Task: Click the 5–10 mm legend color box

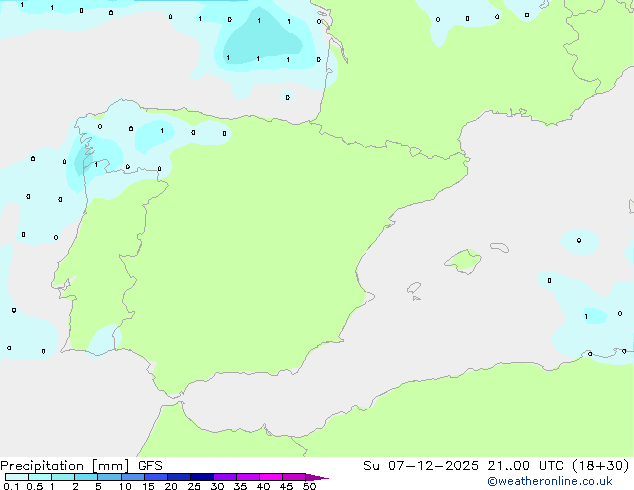Action: pyautogui.click(x=109, y=477)
